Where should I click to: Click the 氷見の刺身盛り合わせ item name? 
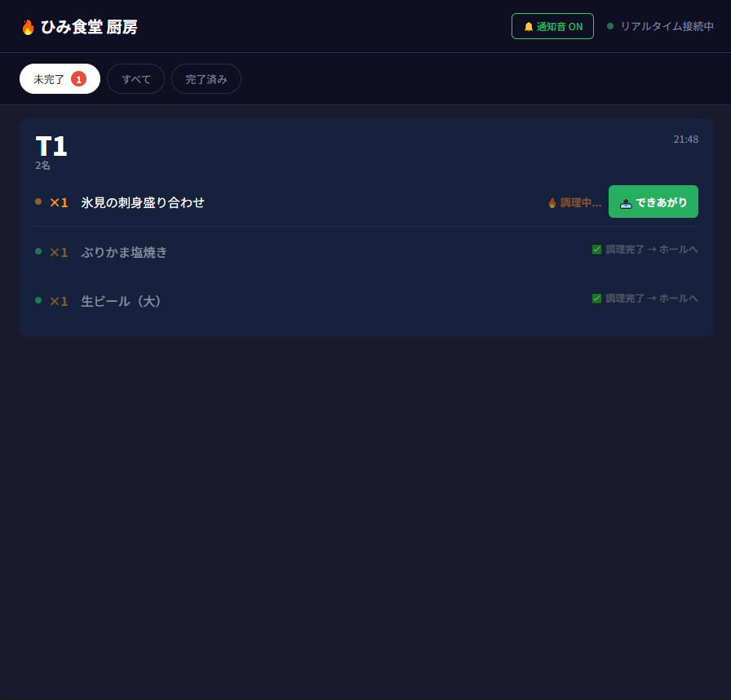pyautogui.click(x=143, y=202)
